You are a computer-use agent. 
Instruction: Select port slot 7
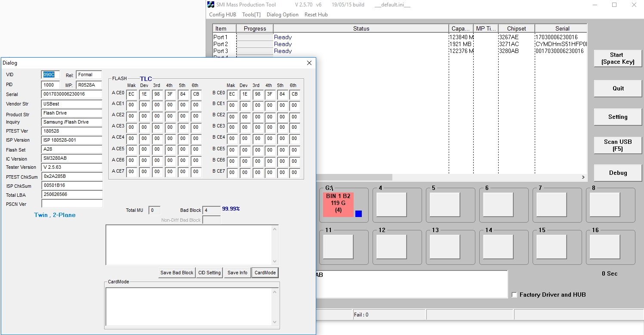pyautogui.click(x=552, y=205)
